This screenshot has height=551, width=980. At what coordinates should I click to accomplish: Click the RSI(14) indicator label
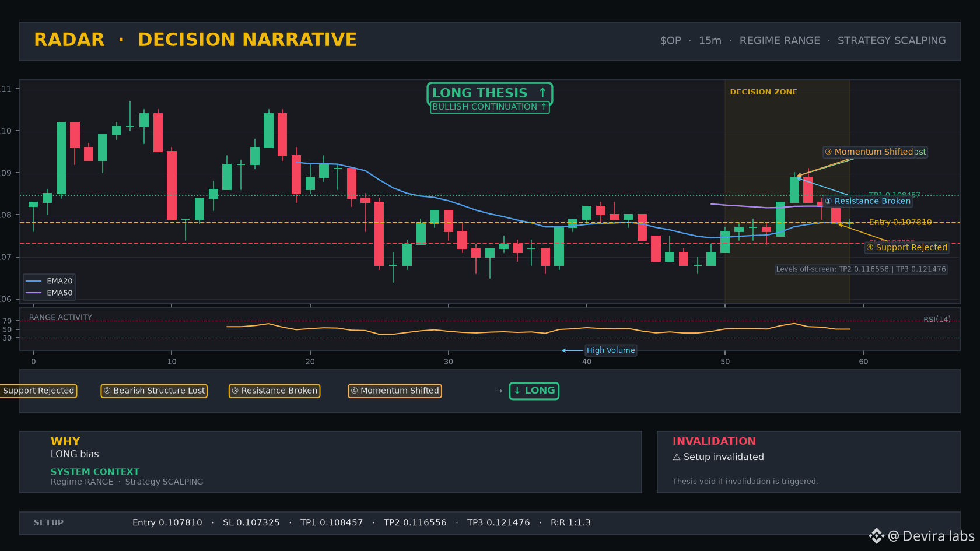click(x=937, y=319)
